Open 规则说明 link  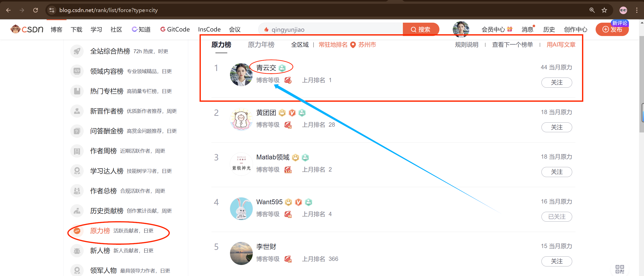(x=466, y=45)
